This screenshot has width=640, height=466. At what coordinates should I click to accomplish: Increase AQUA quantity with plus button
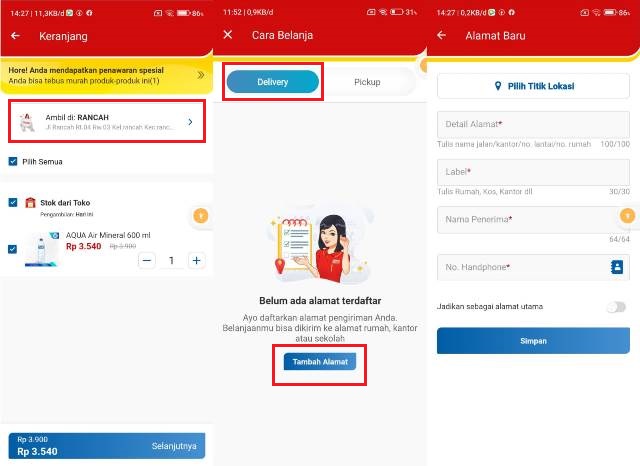pos(196,260)
